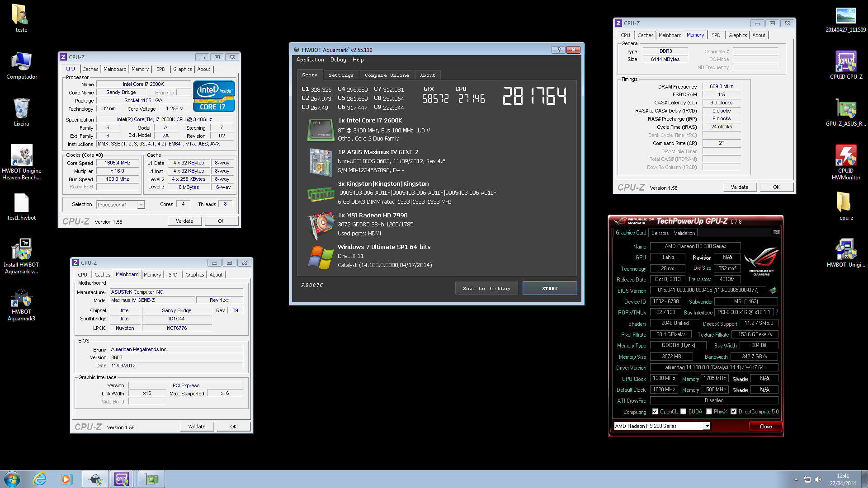Click the Close button in GPU-Z
Screen dimensions: 868x488
click(766, 427)
